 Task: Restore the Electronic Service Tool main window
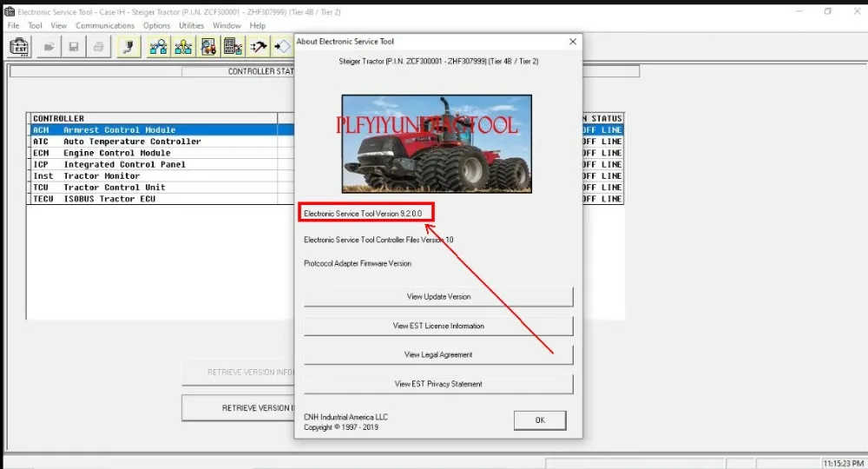tap(828, 11)
